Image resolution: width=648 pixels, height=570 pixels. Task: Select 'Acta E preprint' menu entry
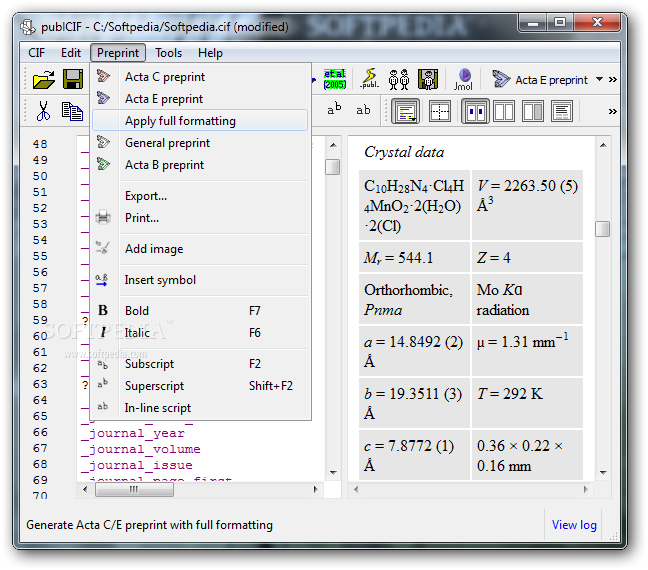click(200, 98)
